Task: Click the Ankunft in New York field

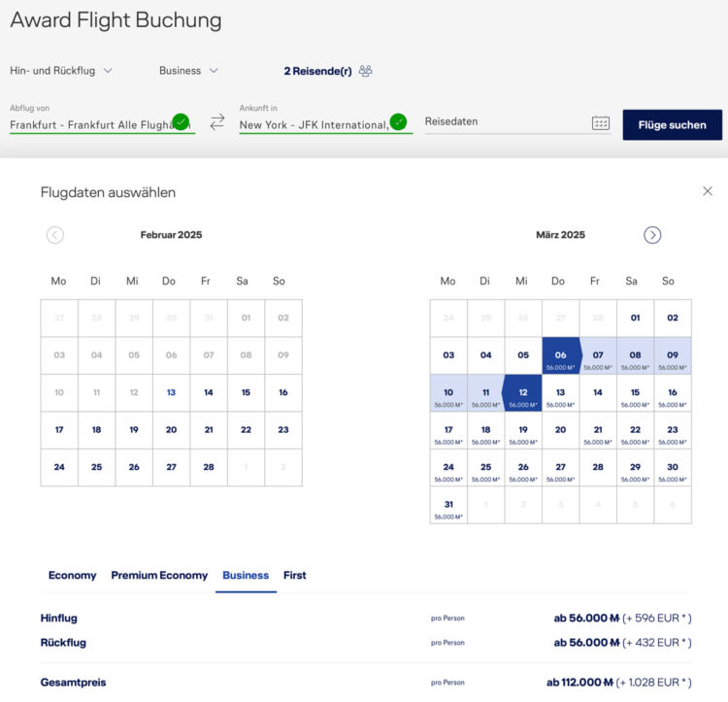Action: click(x=314, y=124)
